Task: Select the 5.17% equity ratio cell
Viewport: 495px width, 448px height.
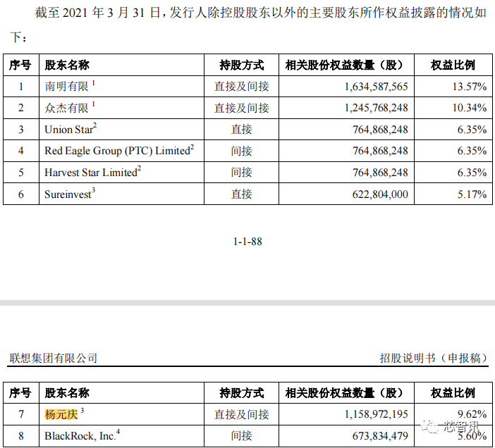Action: coord(453,194)
